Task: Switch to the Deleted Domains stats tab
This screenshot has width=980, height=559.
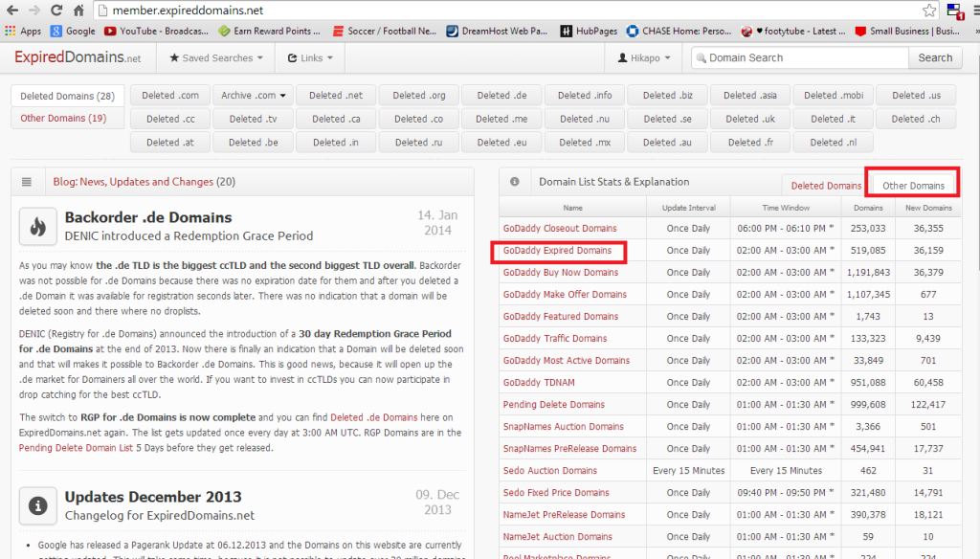Action: [826, 186]
